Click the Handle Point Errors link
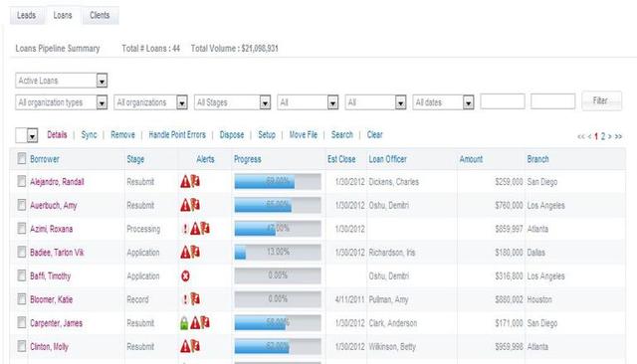The height and width of the screenshot is (364, 637). coord(177,134)
